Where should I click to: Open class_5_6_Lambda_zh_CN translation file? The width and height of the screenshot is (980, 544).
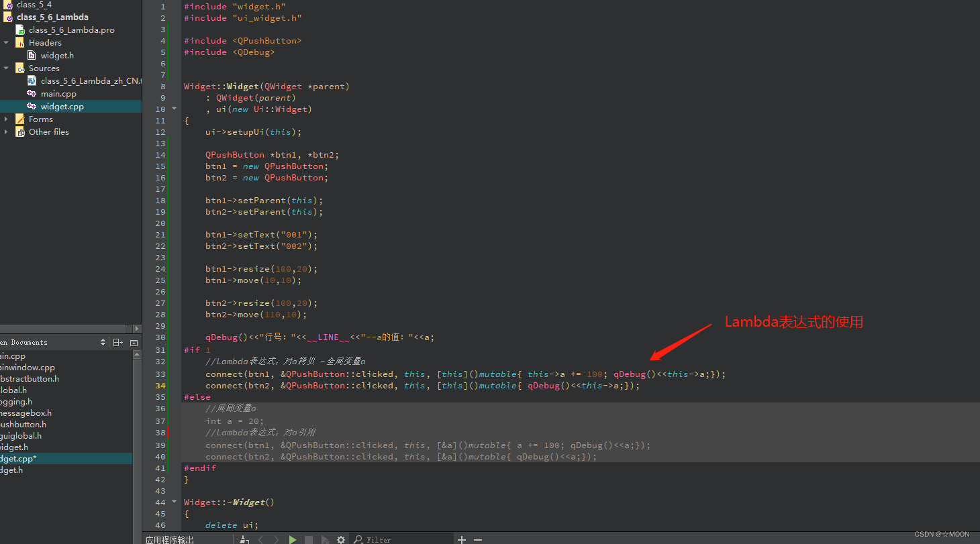(91, 80)
